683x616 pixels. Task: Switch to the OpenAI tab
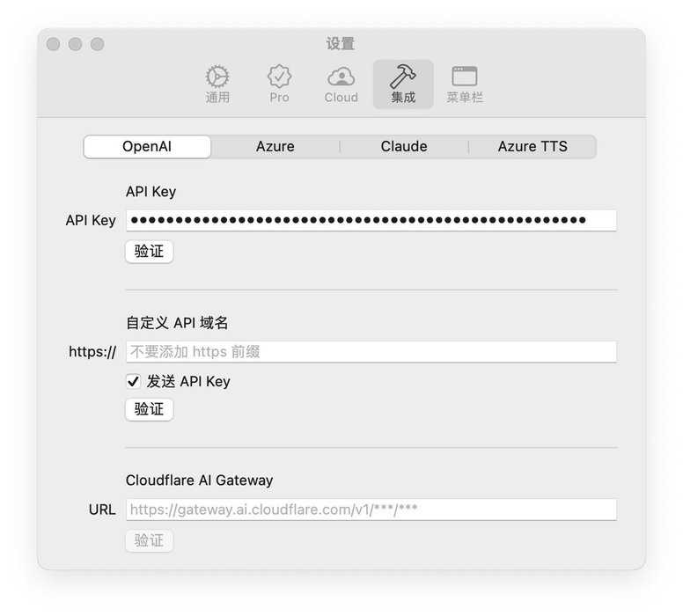(x=147, y=147)
